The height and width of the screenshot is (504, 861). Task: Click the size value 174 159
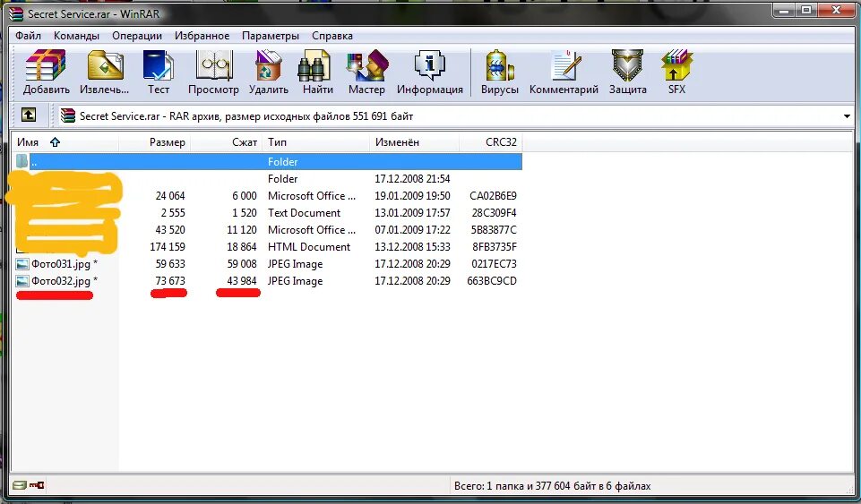[x=168, y=247]
